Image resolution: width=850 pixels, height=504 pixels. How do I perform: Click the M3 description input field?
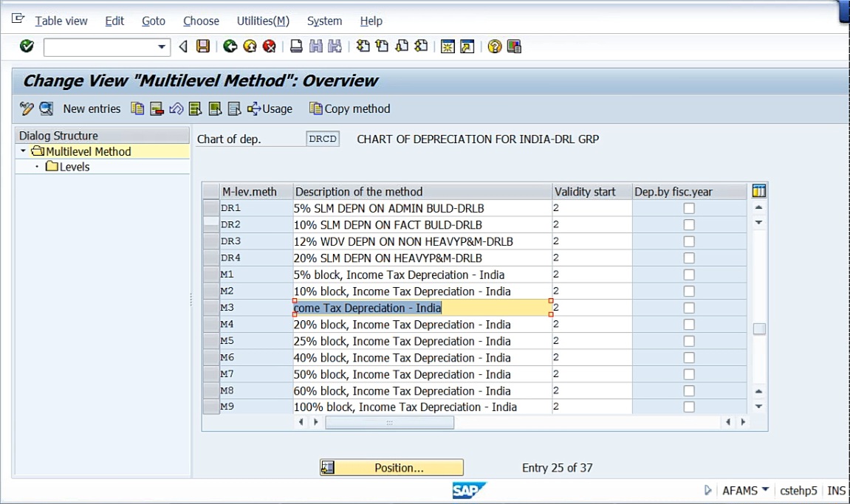pos(422,308)
